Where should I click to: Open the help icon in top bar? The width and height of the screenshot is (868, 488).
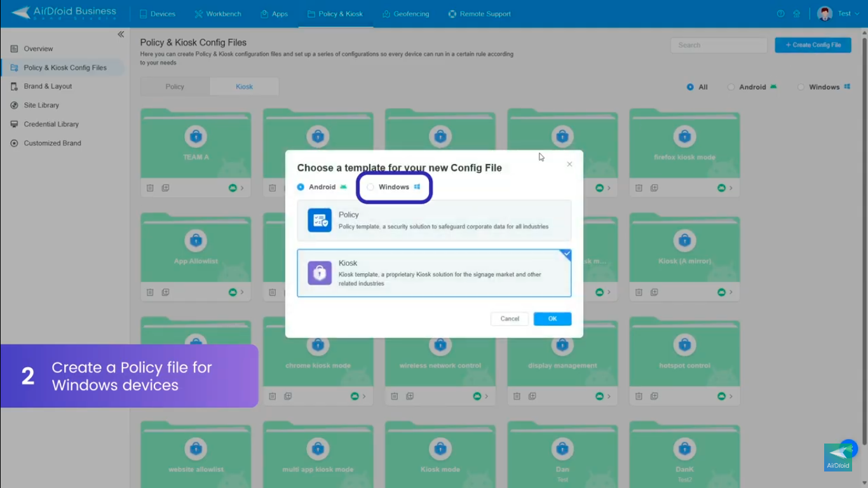coord(780,13)
